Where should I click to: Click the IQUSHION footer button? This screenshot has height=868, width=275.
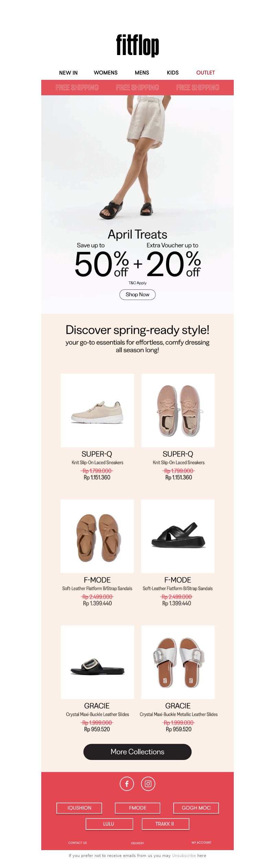[79, 808]
